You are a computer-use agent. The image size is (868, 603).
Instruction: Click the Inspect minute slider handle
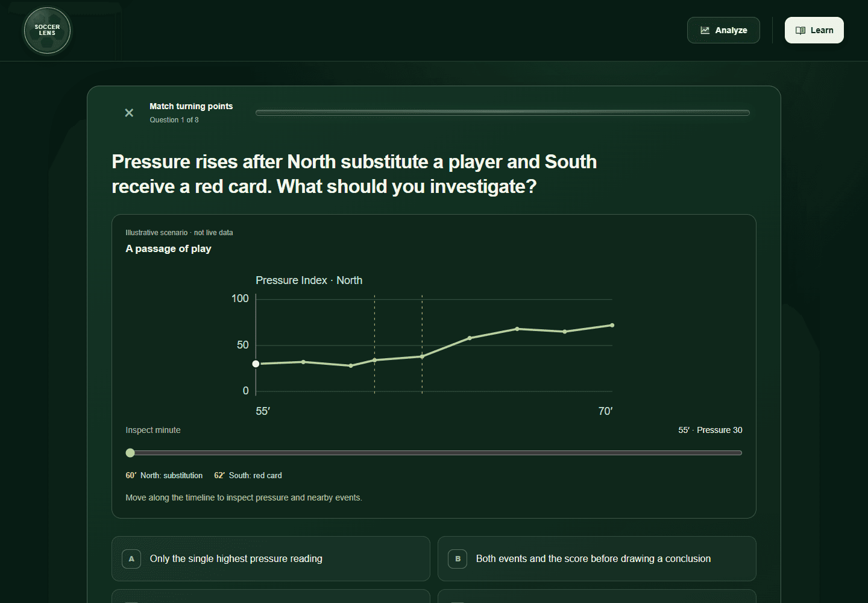(130, 453)
